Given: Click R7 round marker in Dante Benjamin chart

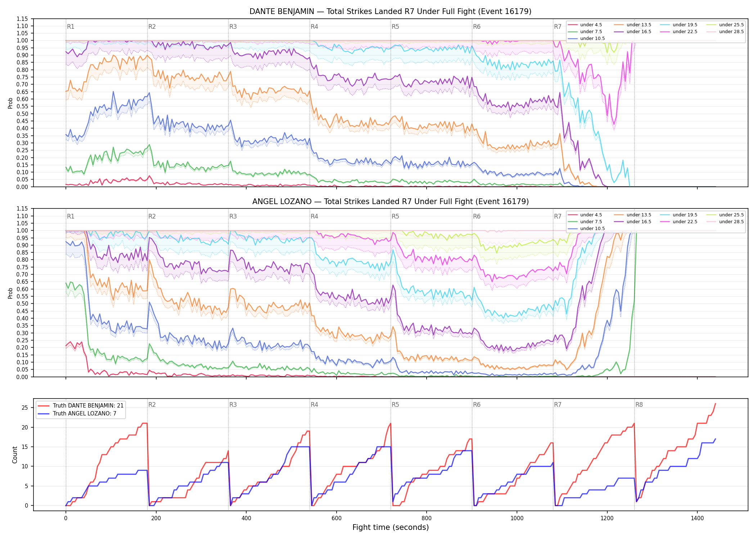Looking at the screenshot, I should tap(558, 27).
